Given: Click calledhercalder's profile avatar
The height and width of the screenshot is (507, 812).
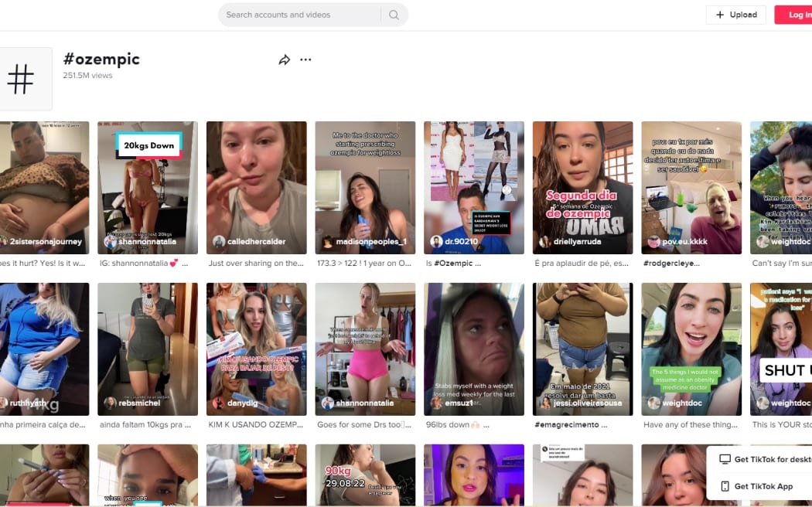Looking at the screenshot, I should (217, 240).
